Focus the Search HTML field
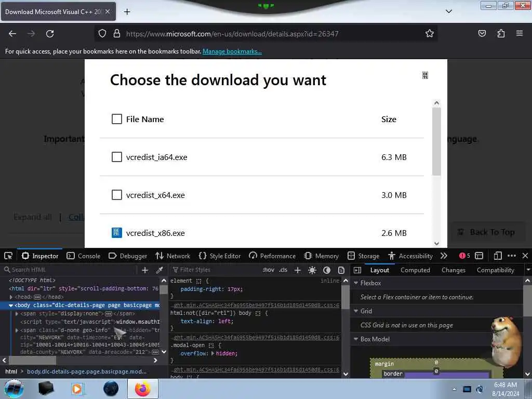 [x=70, y=270]
